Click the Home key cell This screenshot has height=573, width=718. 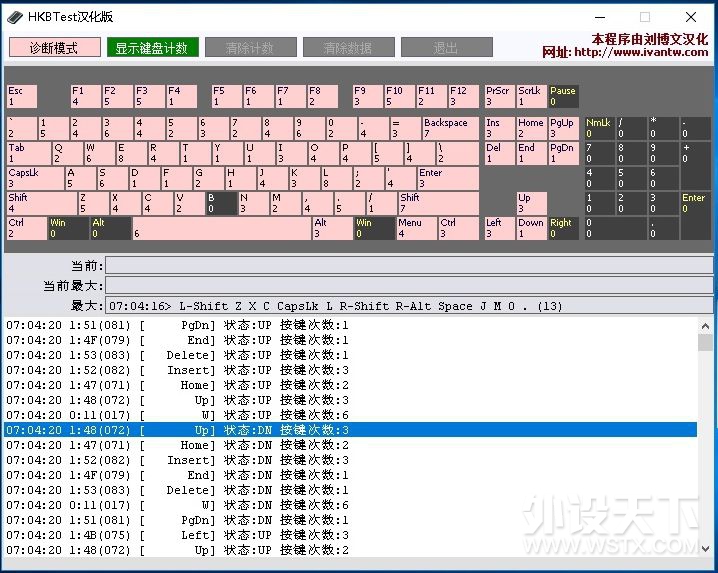[x=532, y=128]
